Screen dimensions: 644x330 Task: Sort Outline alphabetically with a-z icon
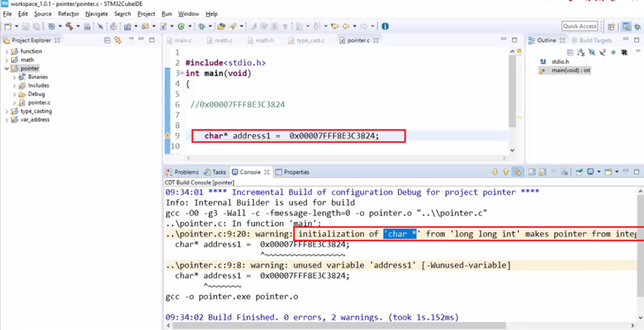click(581, 52)
